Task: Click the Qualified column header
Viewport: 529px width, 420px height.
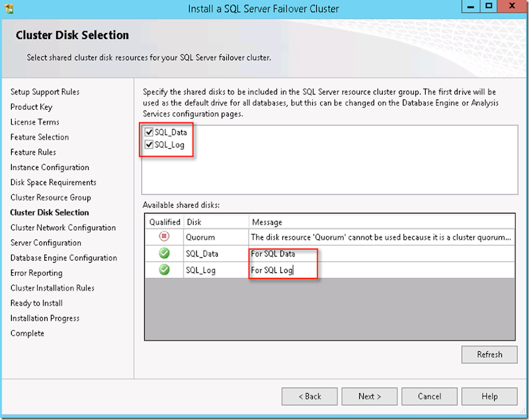Action: [x=165, y=222]
